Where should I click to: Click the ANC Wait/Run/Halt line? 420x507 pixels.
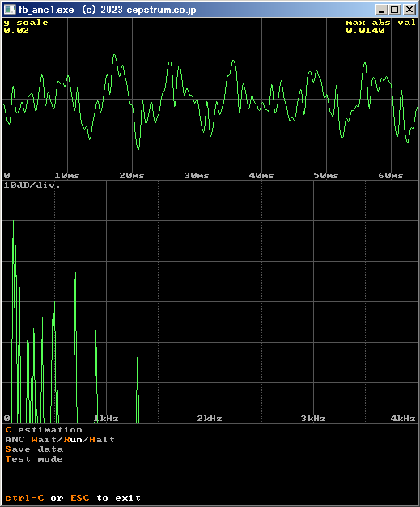60,440
